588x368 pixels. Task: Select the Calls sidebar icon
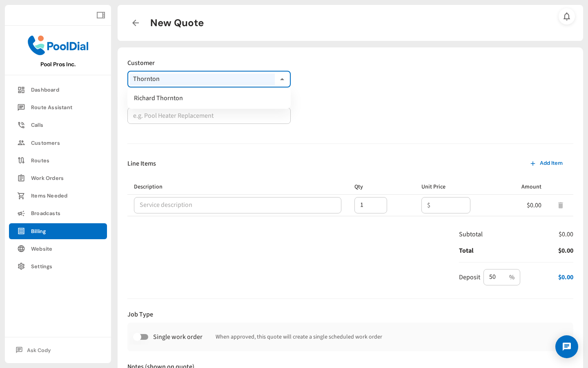(37, 125)
